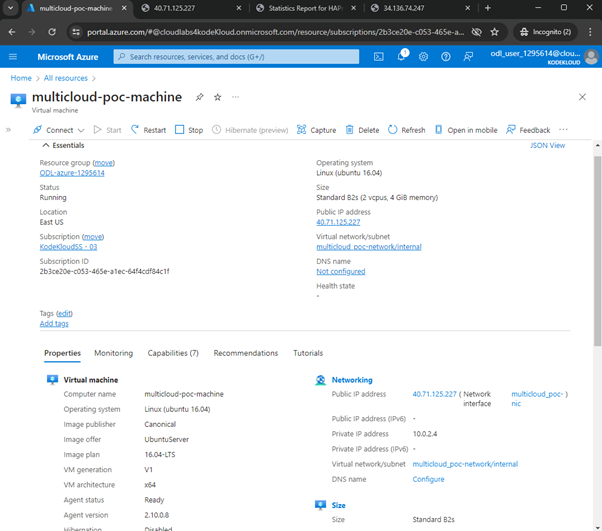This screenshot has height=531, width=602.
Task: Open portal settings gear
Action: 424,57
